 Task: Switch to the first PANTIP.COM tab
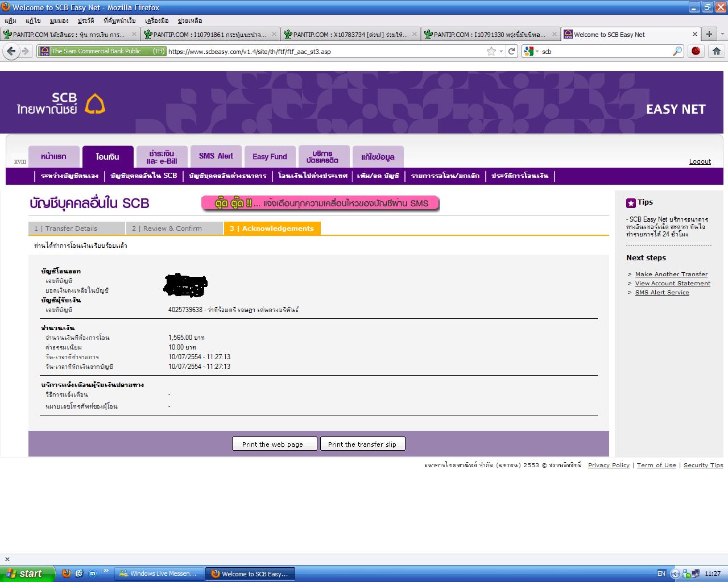(69, 34)
